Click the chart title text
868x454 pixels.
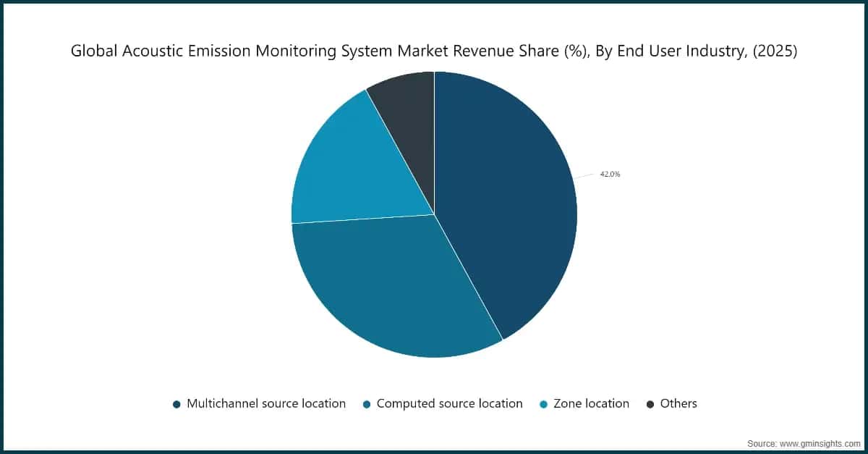tap(434, 52)
